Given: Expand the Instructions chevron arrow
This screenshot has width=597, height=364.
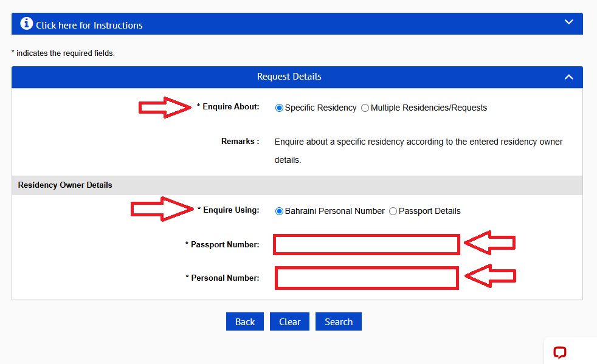Looking at the screenshot, I should coord(569,22).
